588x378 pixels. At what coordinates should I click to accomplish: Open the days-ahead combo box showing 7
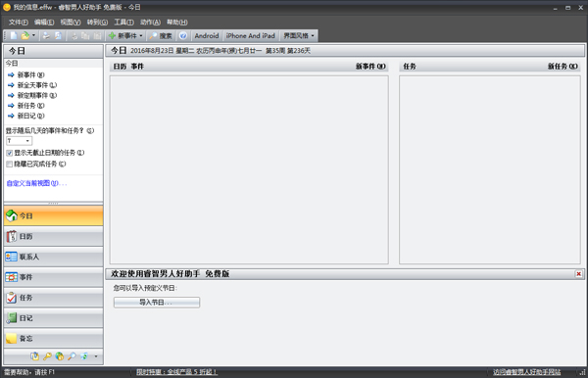tap(20, 141)
